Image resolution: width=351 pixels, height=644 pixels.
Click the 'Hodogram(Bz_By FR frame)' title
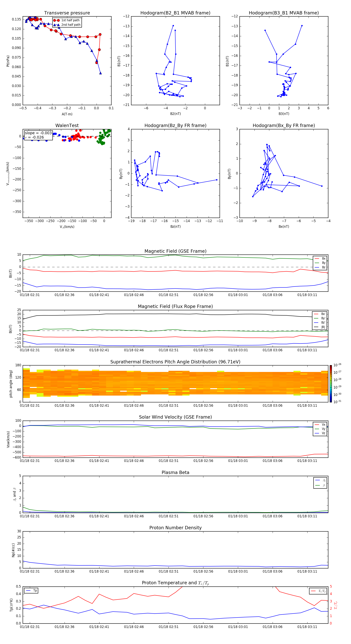[x=175, y=125]
